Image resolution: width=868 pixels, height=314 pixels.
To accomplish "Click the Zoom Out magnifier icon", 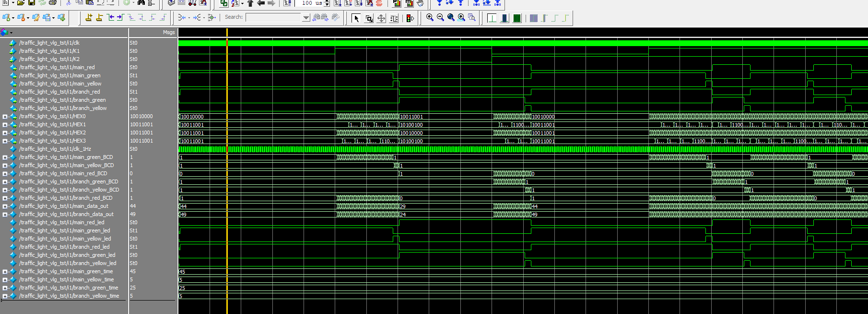I will [440, 18].
